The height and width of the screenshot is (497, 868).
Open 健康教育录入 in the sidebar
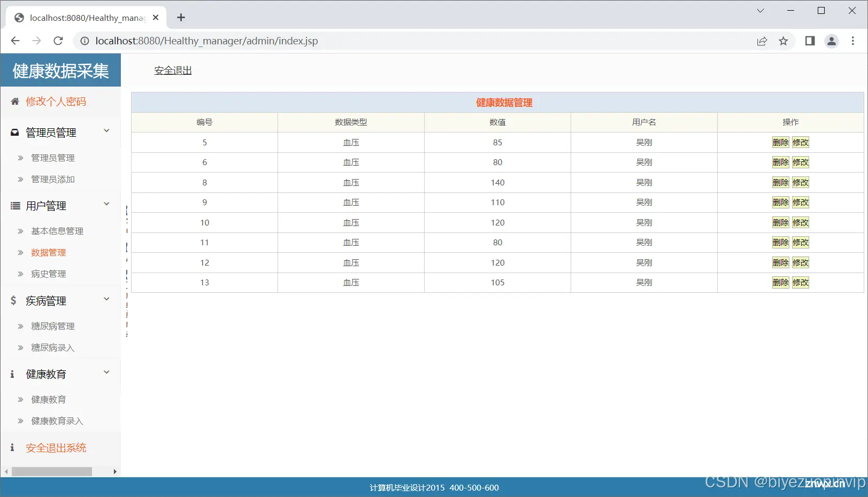point(57,421)
